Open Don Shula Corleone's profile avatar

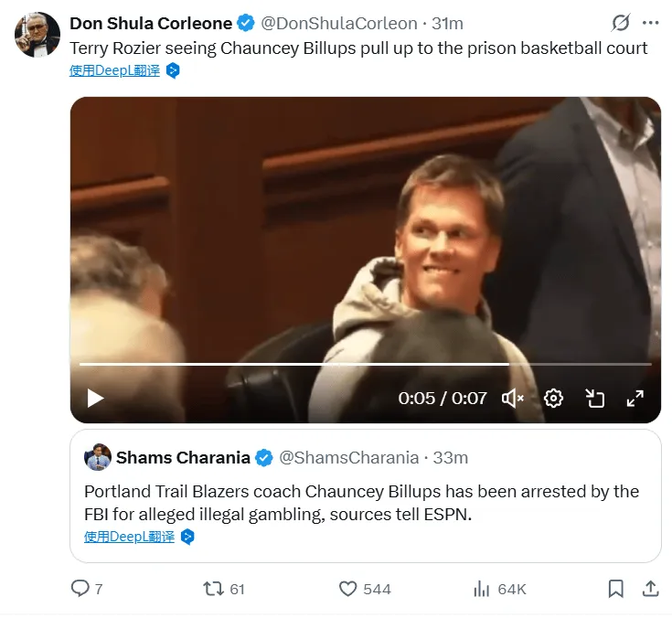pos(37,35)
